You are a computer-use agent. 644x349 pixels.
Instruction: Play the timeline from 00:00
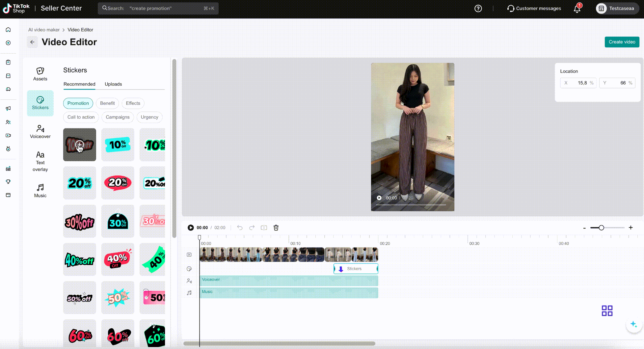(x=191, y=228)
